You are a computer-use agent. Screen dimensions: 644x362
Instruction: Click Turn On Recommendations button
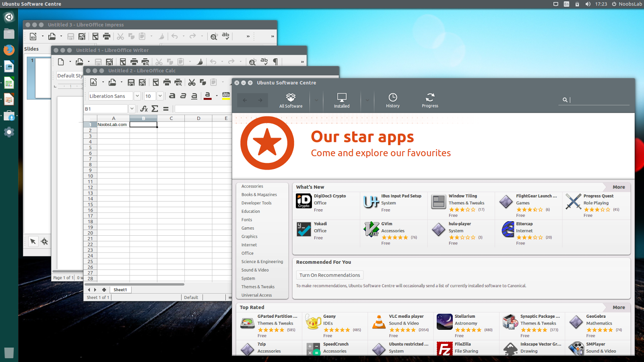pyautogui.click(x=330, y=275)
